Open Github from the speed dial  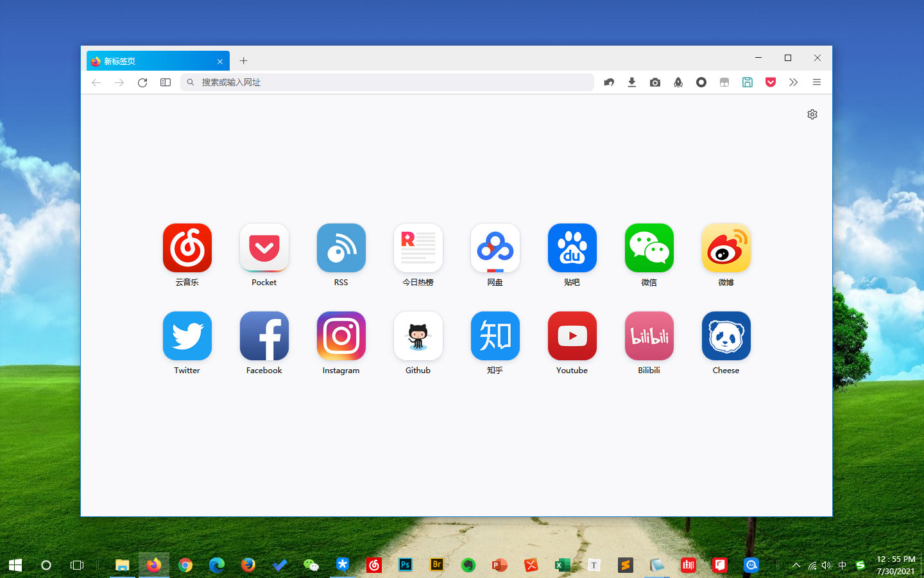tap(418, 336)
